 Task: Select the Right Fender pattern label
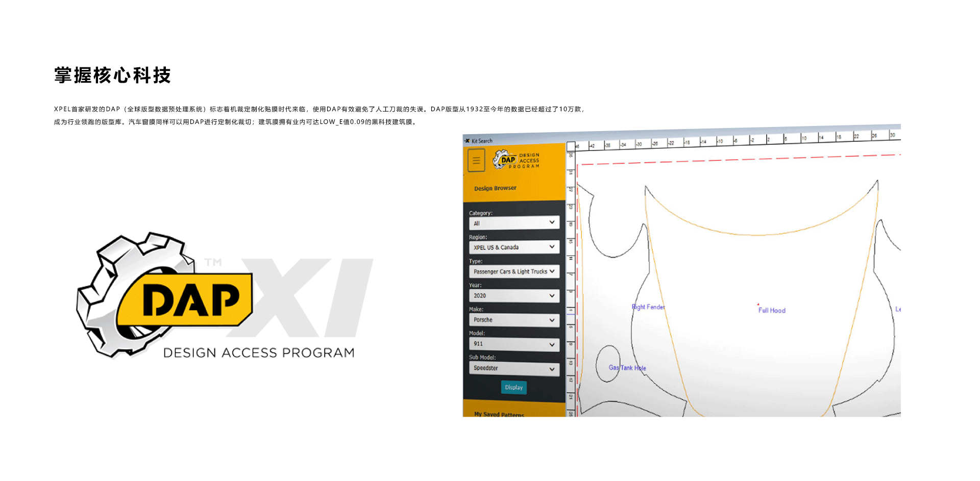coord(648,307)
